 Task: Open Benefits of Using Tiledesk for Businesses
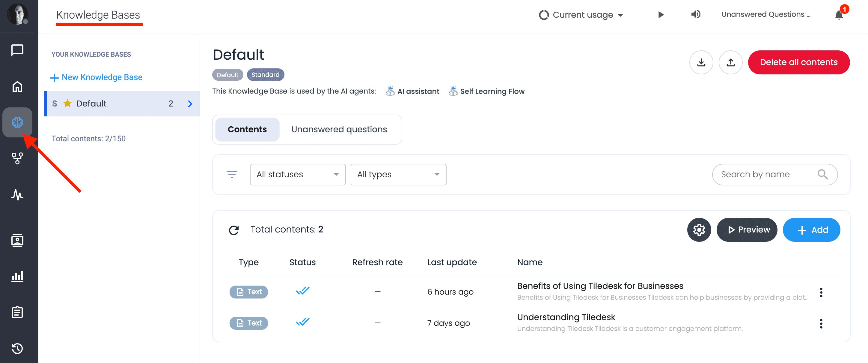click(600, 286)
